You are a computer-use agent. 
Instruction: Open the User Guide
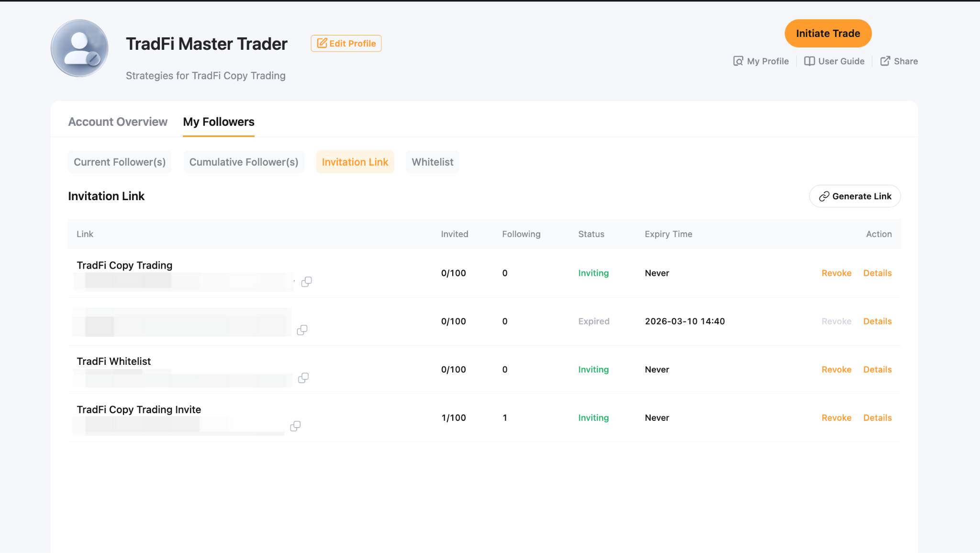coord(834,61)
